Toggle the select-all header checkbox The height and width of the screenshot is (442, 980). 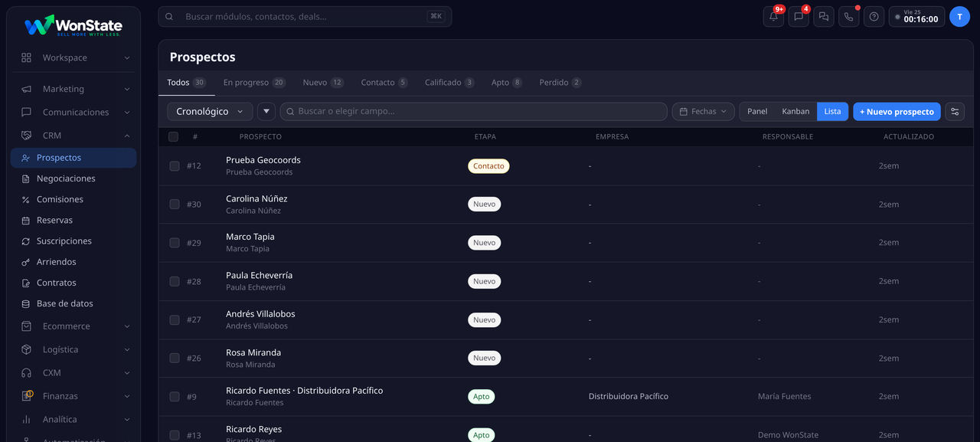coord(174,137)
